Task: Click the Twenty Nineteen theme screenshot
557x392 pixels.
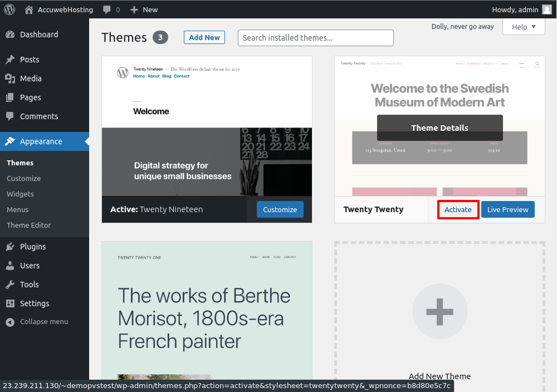Action: point(207,126)
